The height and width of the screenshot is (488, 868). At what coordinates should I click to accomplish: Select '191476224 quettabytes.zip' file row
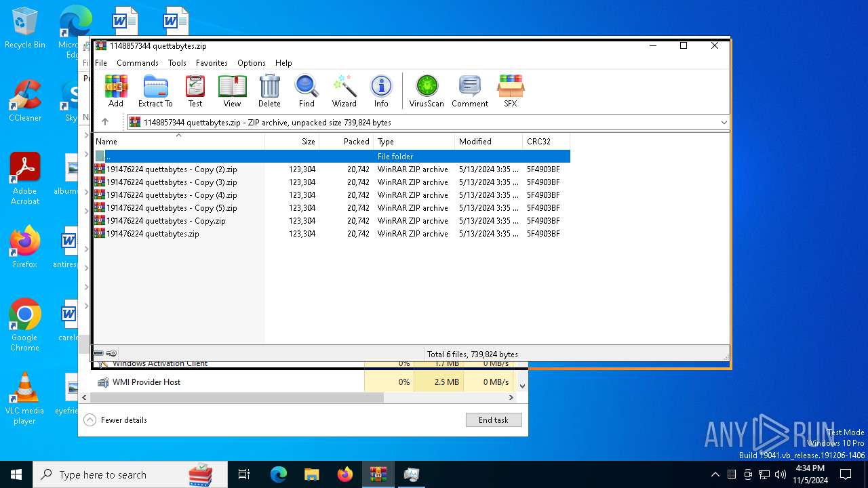(x=332, y=234)
